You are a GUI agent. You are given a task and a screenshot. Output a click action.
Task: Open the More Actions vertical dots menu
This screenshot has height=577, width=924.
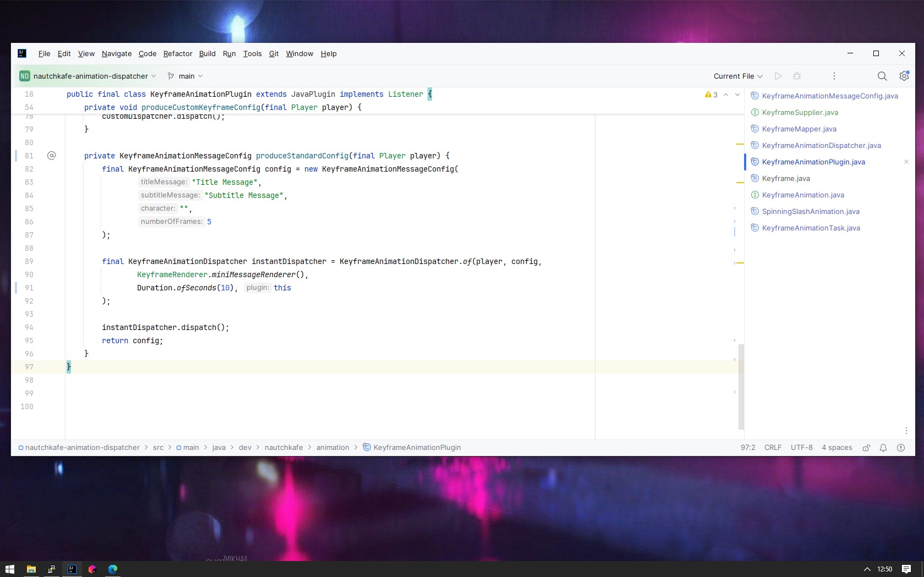(834, 76)
